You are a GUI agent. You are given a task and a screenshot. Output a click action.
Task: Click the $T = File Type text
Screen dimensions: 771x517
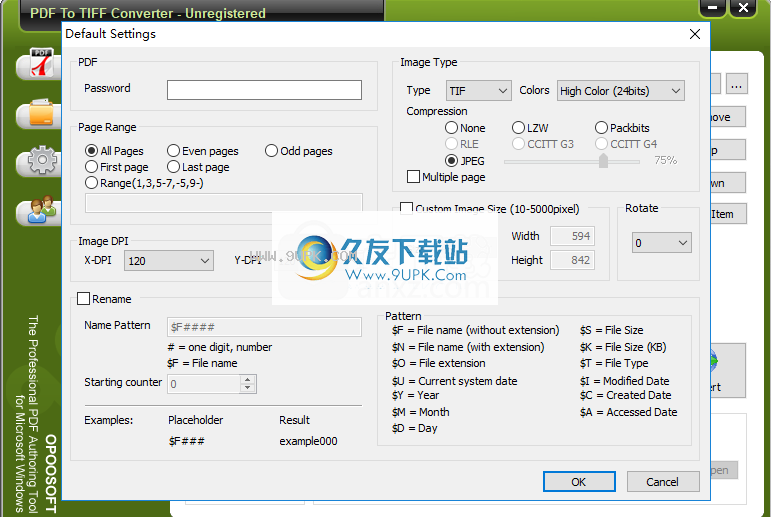[x=614, y=363]
